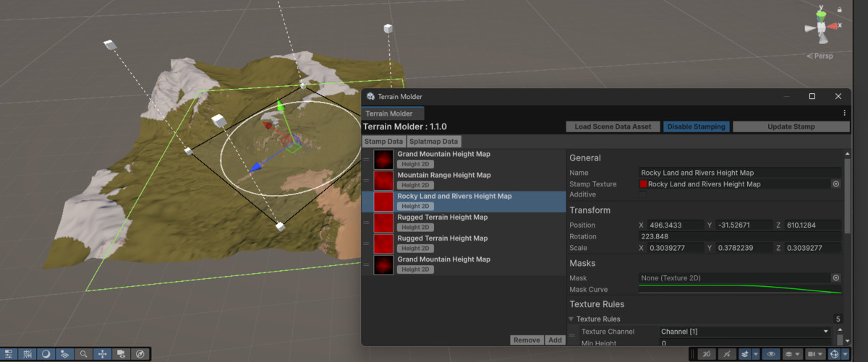The height and width of the screenshot is (362, 868).
Task: Click the Persp label under orientation gizmo
Action: tap(821, 56)
